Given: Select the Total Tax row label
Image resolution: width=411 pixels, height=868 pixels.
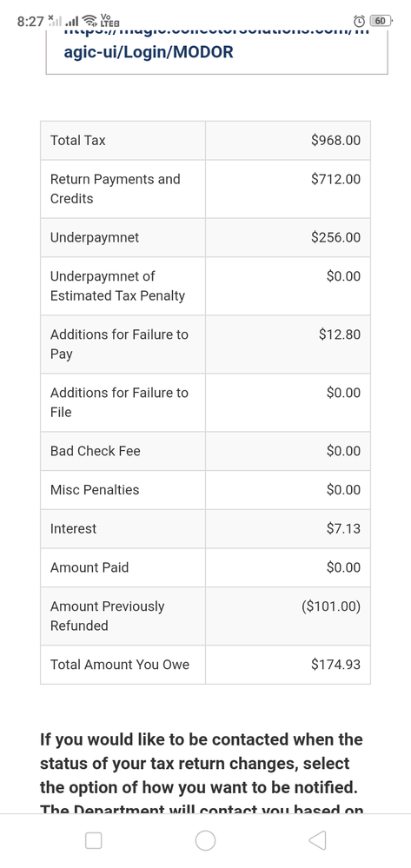Looking at the screenshot, I should tap(77, 141).
